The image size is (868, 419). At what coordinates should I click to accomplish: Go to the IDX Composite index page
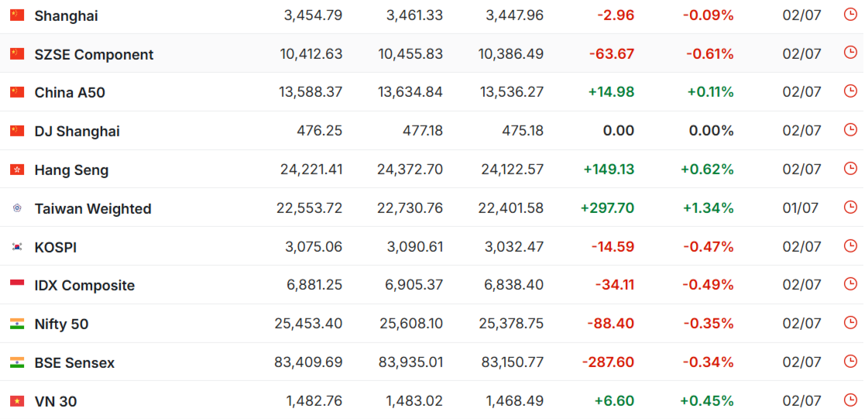[x=84, y=286]
